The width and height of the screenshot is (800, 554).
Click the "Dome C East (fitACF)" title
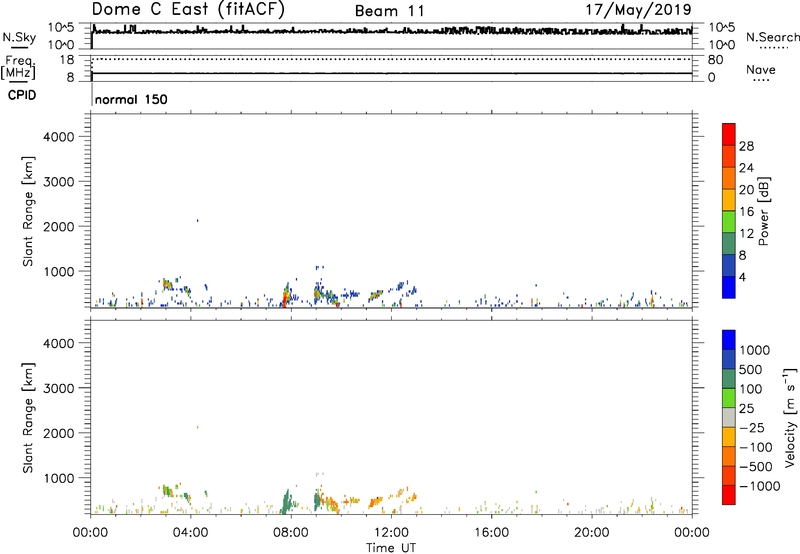[188, 9]
